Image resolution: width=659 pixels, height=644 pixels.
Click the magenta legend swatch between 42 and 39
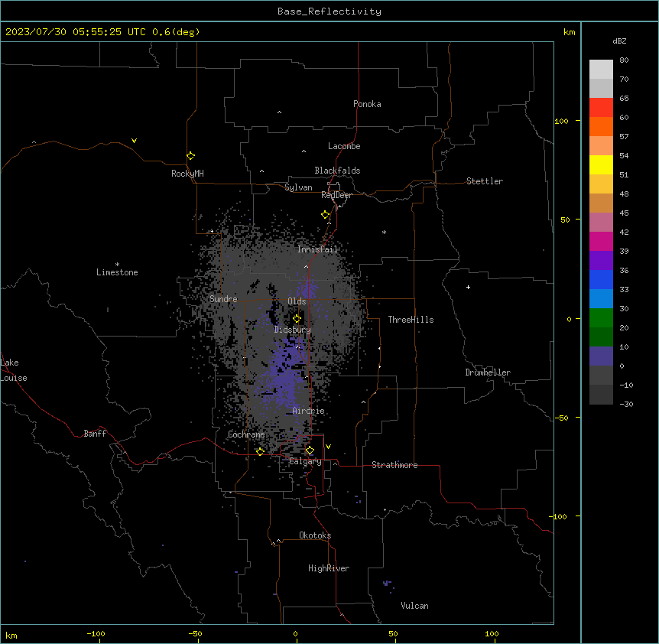[x=601, y=241]
